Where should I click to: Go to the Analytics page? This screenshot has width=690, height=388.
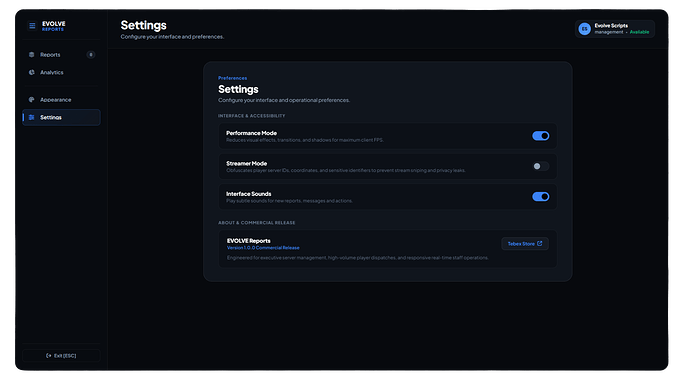(x=61, y=72)
